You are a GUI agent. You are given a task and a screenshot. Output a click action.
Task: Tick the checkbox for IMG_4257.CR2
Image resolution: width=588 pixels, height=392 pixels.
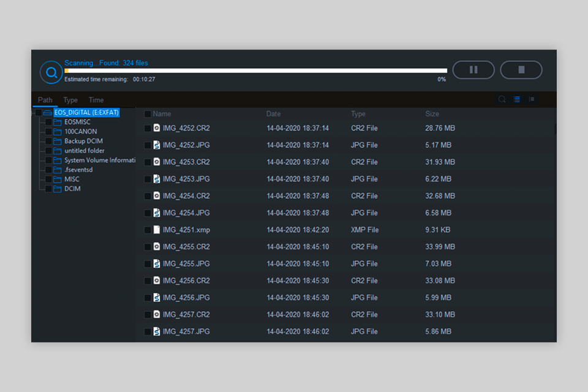pyautogui.click(x=148, y=315)
